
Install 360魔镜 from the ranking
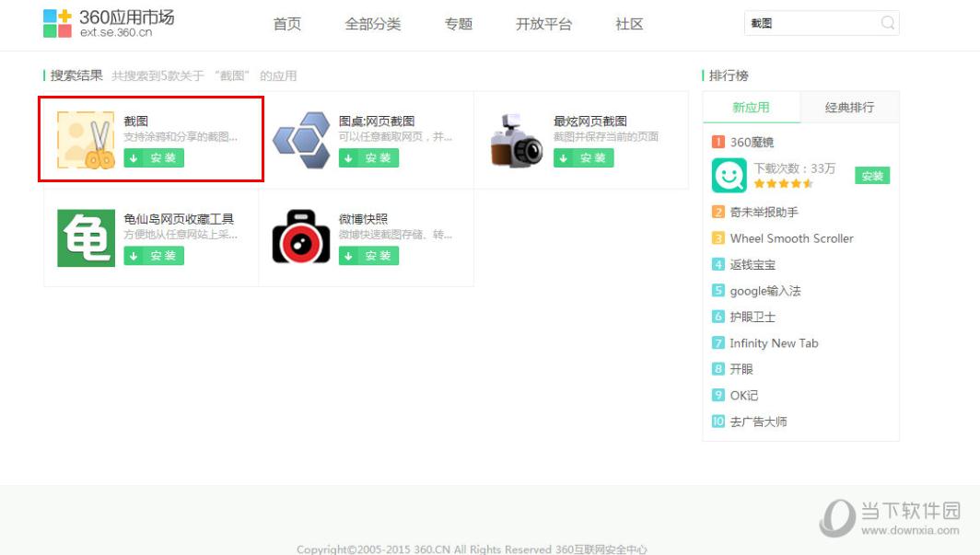pyautogui.click(x=872, y=176)
